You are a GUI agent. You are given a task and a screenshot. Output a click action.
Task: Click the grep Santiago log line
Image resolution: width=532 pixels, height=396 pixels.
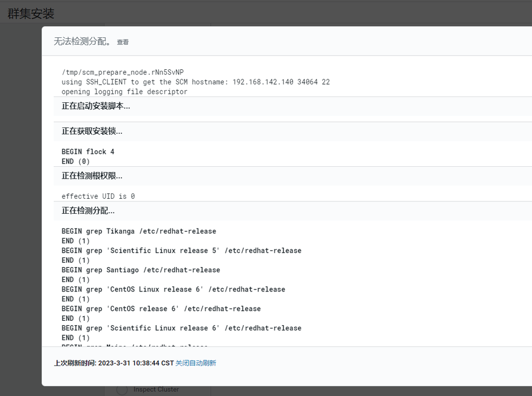pyautogui.click(x=141, y=270)
